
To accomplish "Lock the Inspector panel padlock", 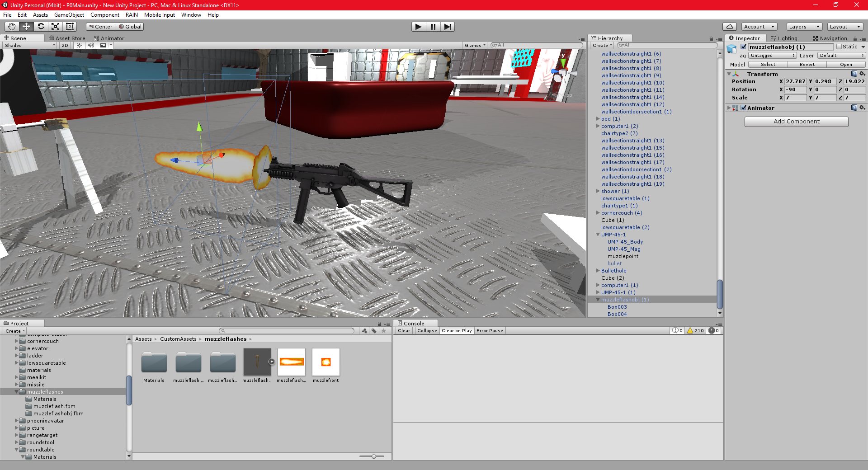I will tap(855, 39).
